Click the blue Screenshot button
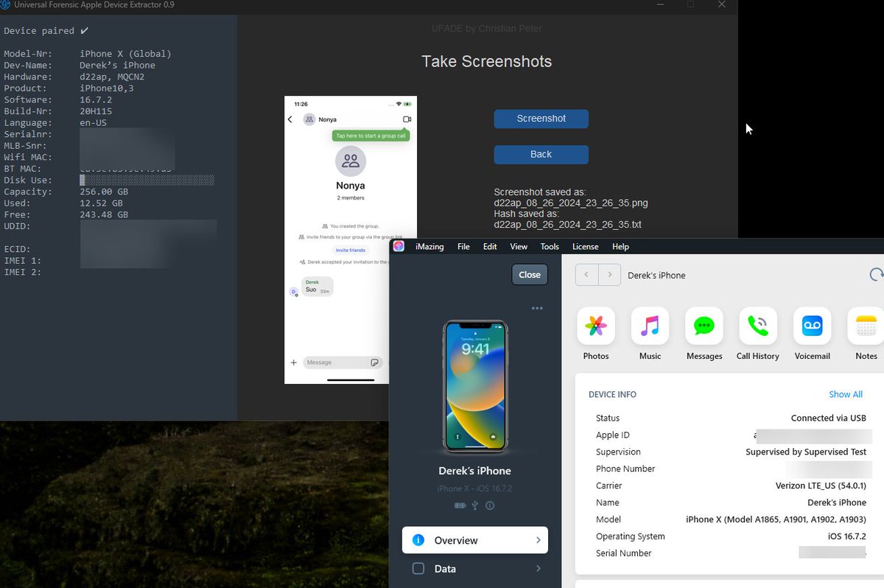 (541, 119)
